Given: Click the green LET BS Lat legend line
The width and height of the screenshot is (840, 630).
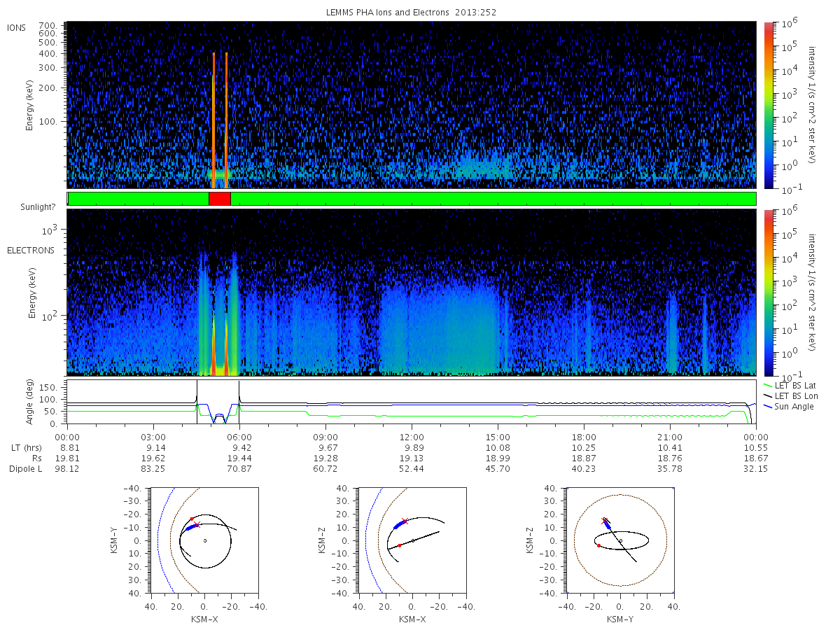Looking at the screenshot, I should (x=768, y=386).
